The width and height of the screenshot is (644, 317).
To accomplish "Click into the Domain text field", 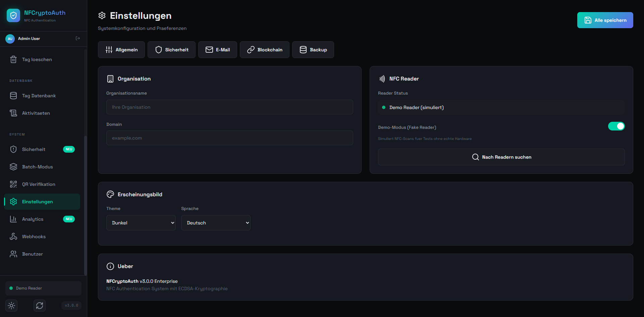I will [x=229, y=138].
